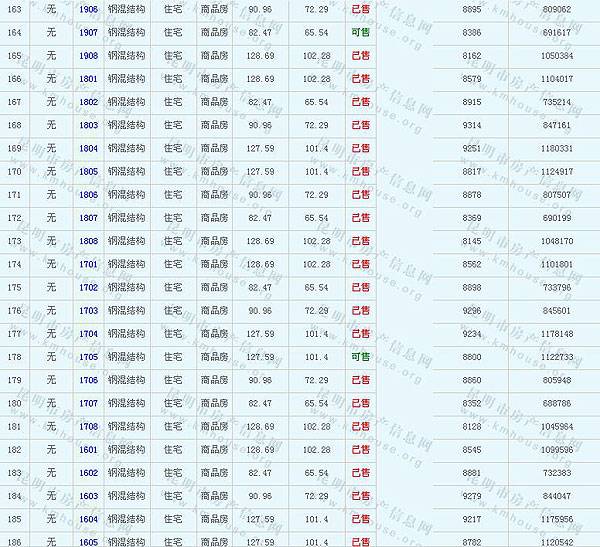Click green 可售 status in row 178
Screen dimensions: 600x547
(x=360, y=357)
